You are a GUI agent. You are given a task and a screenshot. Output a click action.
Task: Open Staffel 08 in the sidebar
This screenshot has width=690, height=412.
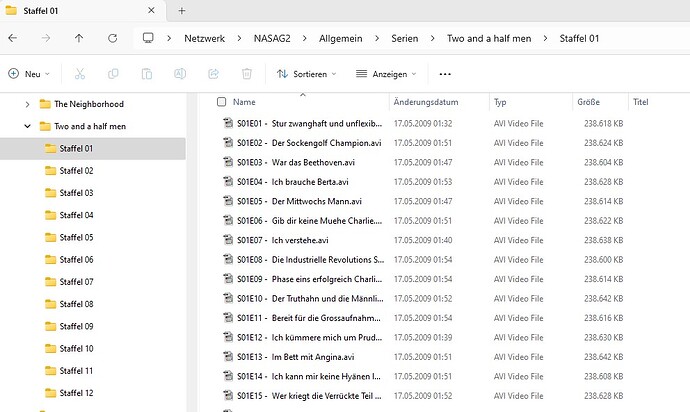pos(76,304)
